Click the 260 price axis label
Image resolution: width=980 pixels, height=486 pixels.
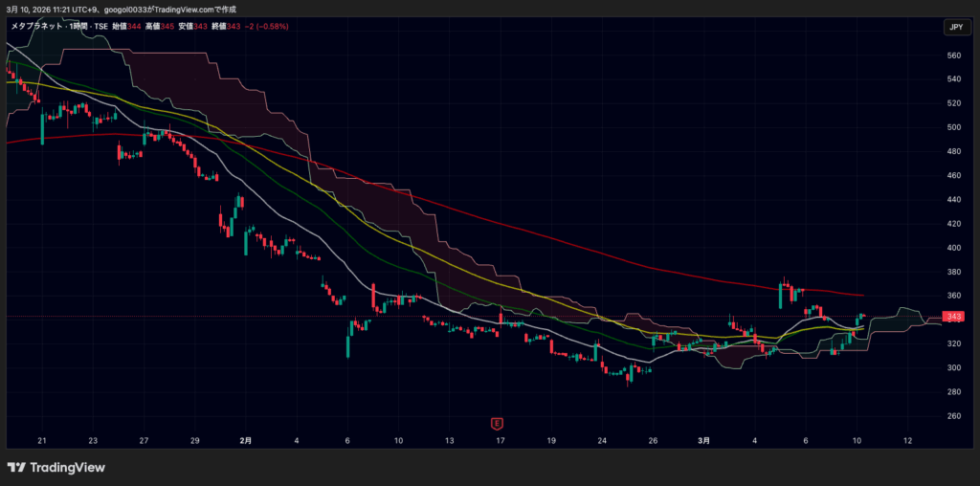[953, 416]
